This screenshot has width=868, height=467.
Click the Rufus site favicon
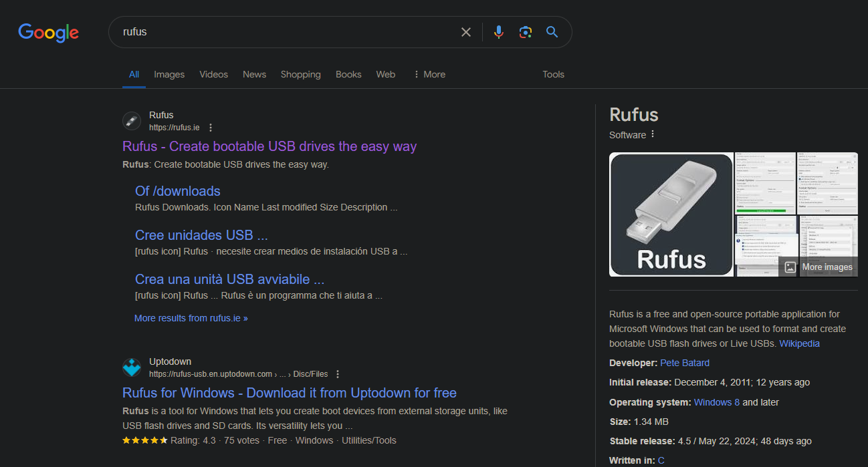click(x=132, y=121)
